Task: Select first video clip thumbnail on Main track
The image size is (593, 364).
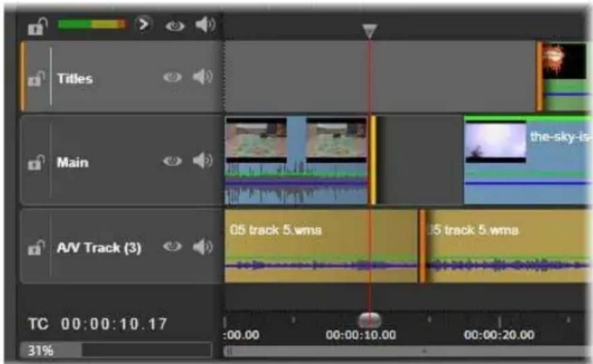Action: 256,140
